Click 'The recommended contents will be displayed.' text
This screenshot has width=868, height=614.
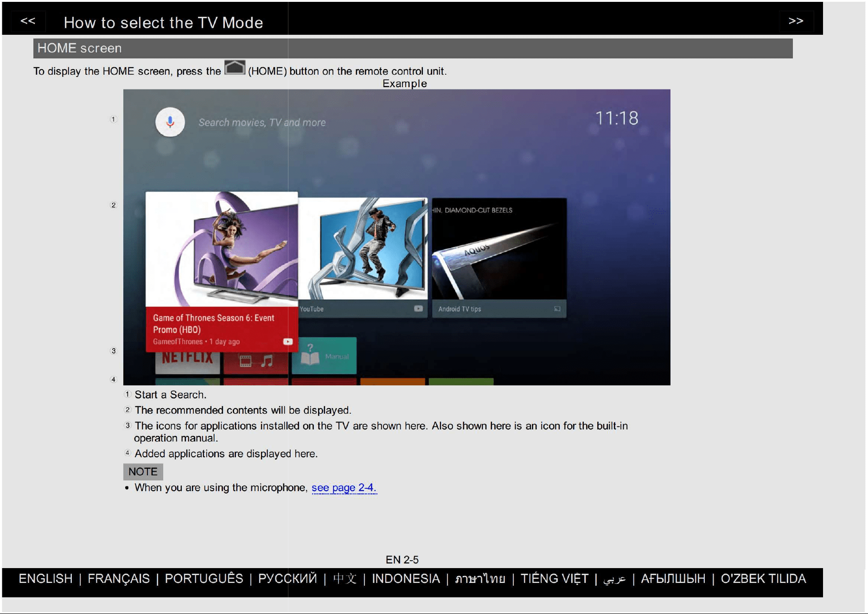pyautogui.click(x=243, y=410)
